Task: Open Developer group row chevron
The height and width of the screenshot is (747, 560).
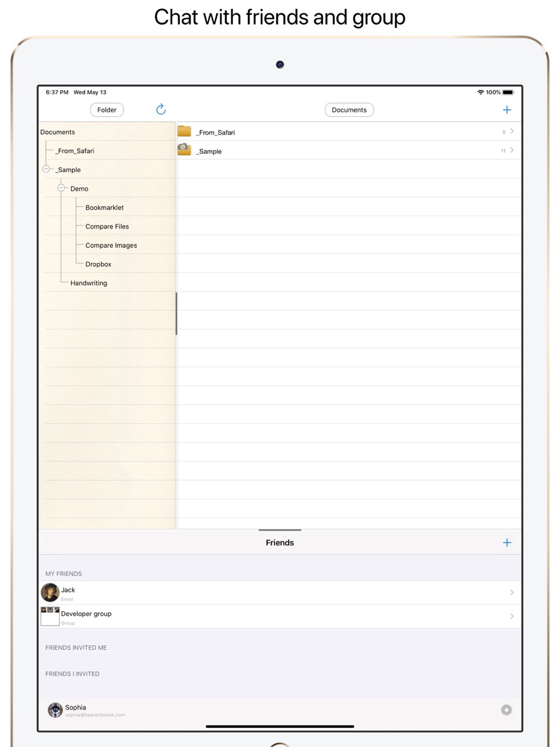Action: [512, 616]
